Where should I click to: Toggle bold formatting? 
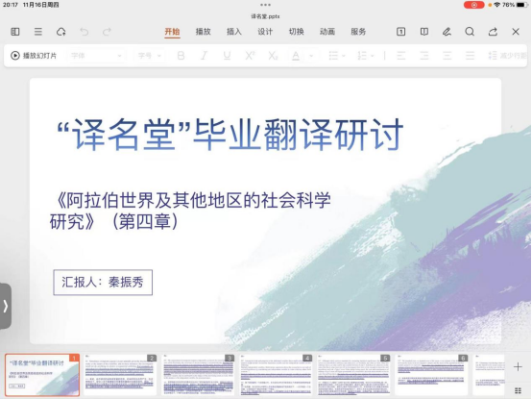(181, 56)
